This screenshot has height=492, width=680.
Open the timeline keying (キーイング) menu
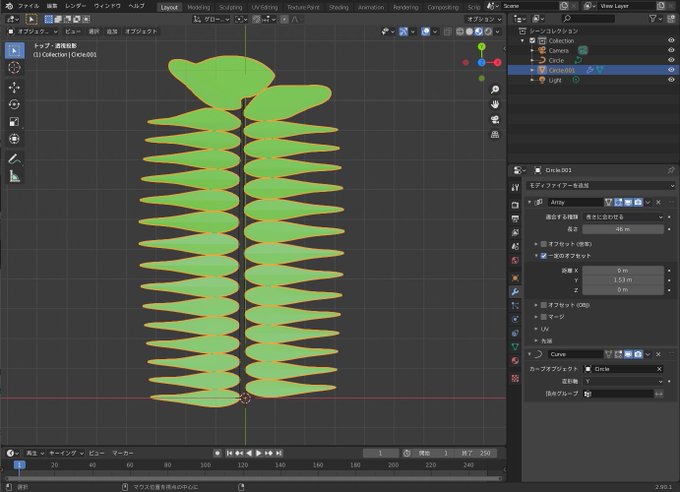[66, 453]
